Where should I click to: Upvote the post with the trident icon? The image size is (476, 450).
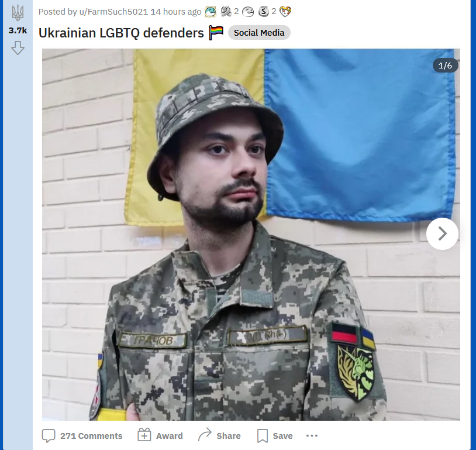(18, 13)
